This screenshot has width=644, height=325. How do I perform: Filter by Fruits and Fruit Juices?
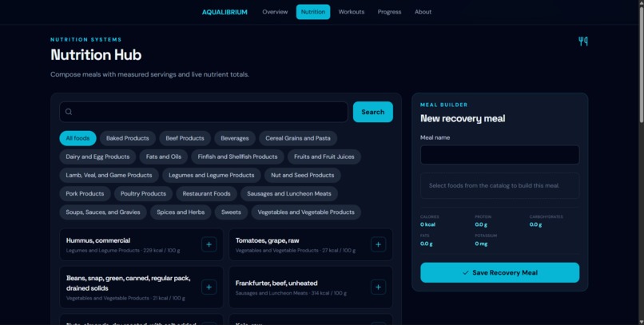tap(324, 157)
